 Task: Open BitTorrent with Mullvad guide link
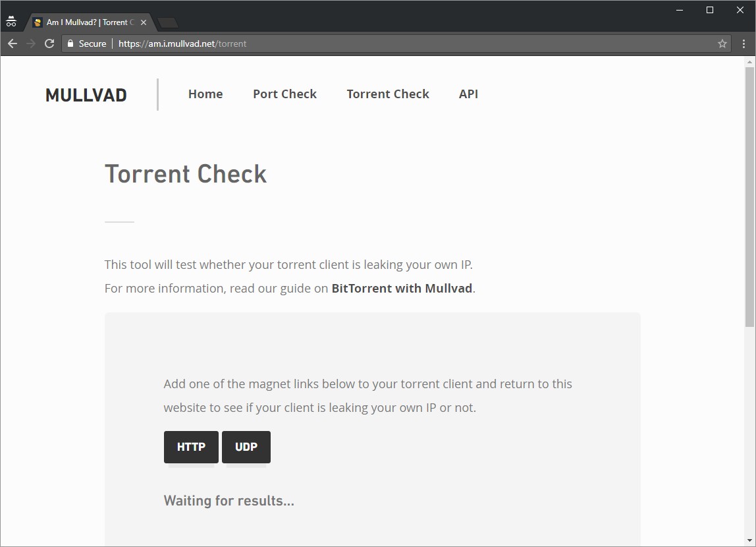point(402,289)
